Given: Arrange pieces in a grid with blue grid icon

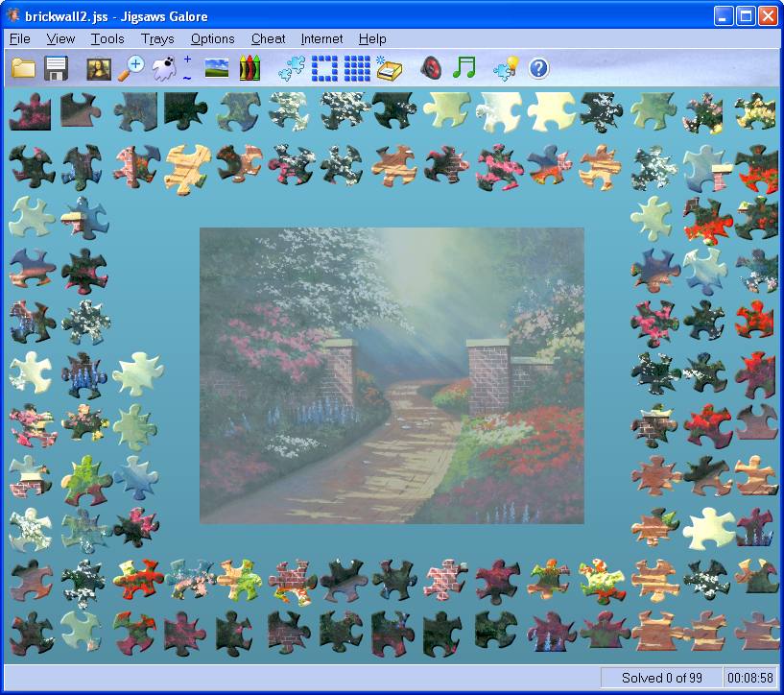Looking at the screenshot, I should click(x=357, y=68).
